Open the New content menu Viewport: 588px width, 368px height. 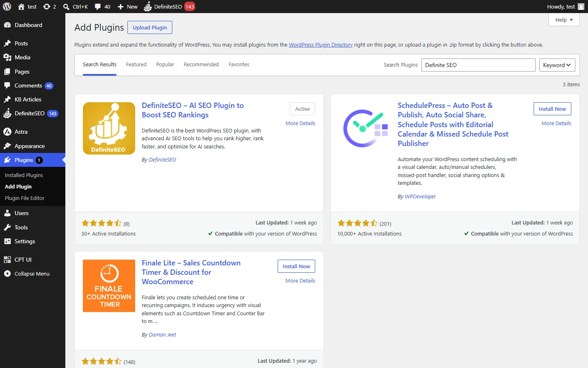(127, 7)
